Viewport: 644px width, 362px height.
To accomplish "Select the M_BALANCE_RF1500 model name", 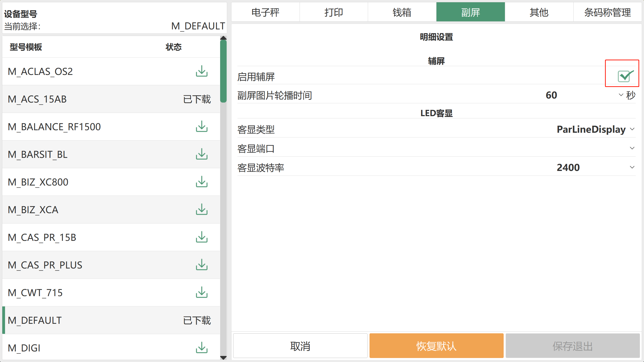I will [54, 127].
